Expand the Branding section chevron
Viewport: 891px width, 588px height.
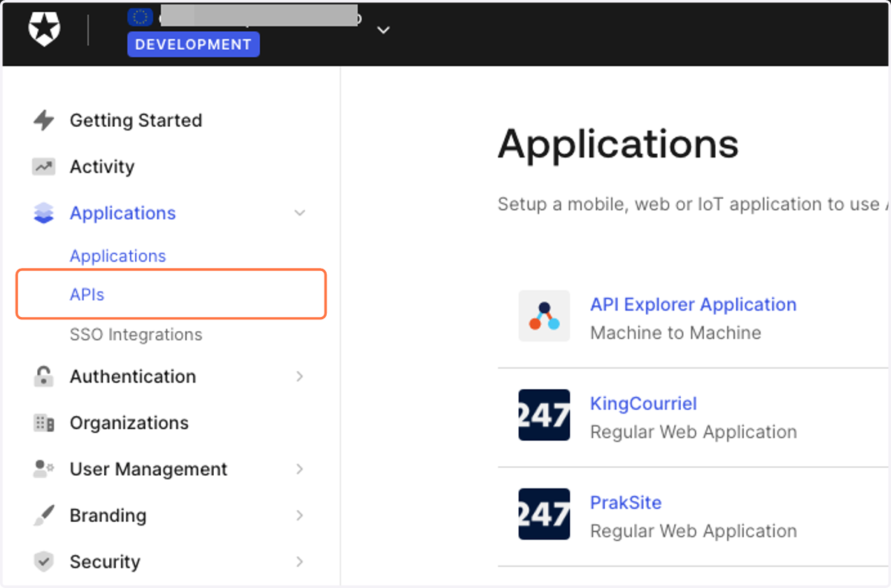pos(300,515)
